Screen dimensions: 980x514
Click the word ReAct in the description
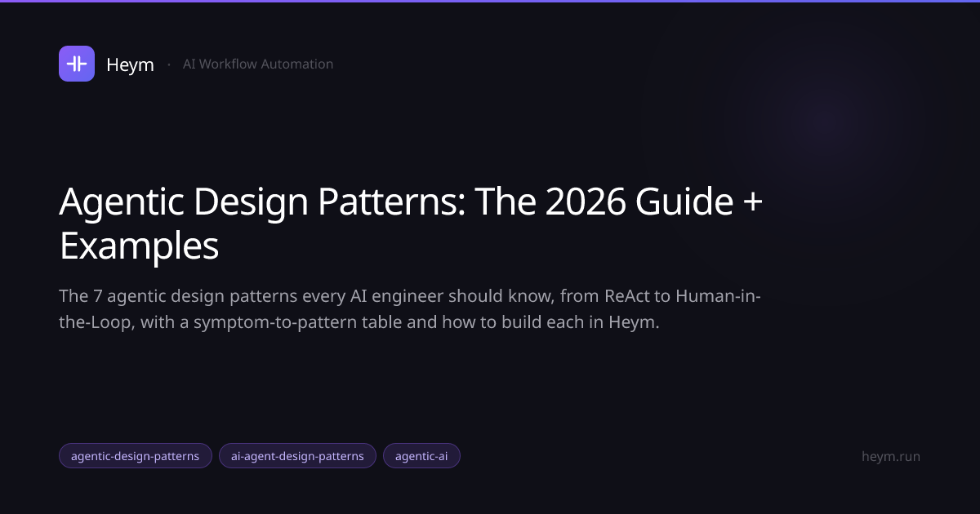pos(627,295)
